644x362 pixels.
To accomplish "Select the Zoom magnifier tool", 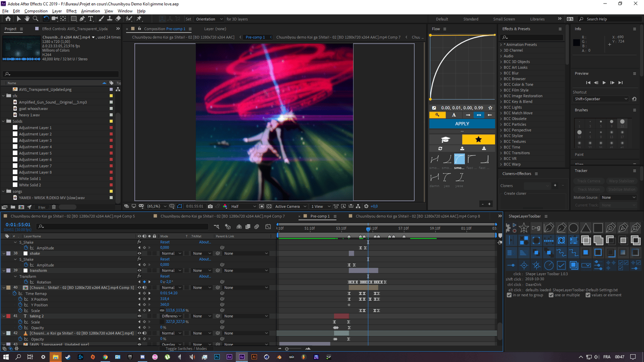I will pyautogui.click(x=36, y=19).
